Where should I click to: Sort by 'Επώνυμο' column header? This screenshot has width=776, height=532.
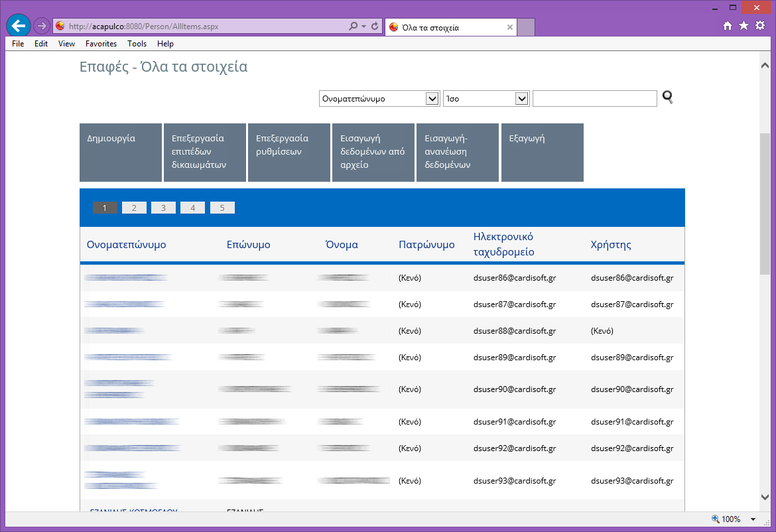point(249,245)
